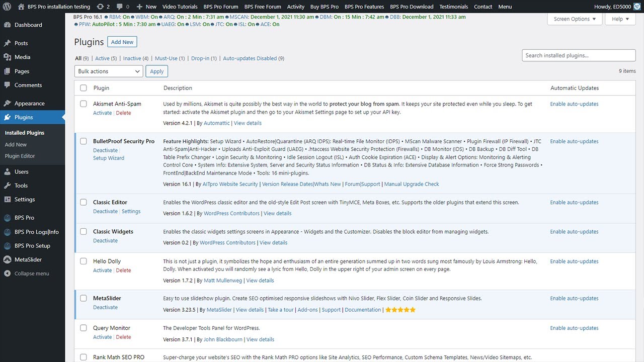Open the Comments icon in sidebar

(7, 85)
